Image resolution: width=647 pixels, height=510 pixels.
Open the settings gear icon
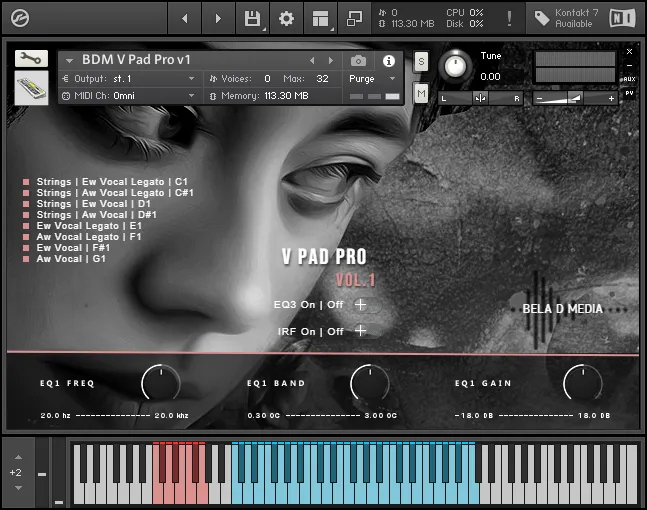[x=286, y=18]
